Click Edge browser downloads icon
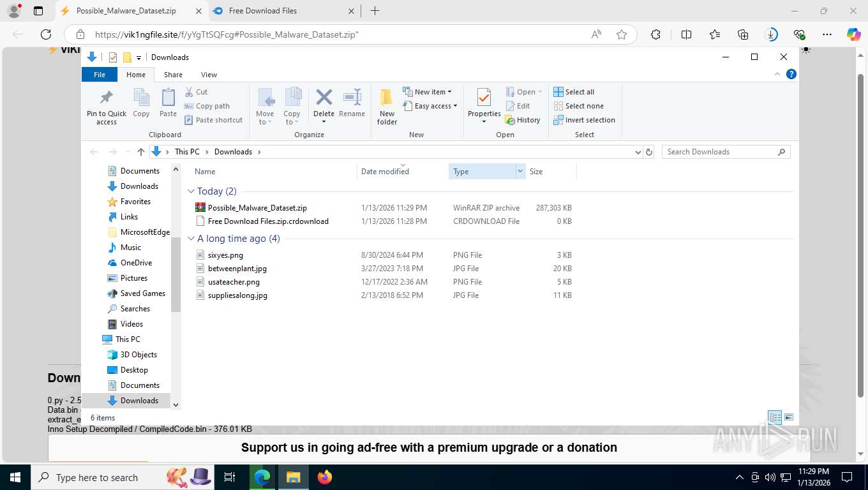Viewport: 868px width, 490px height. pos(771,34)
